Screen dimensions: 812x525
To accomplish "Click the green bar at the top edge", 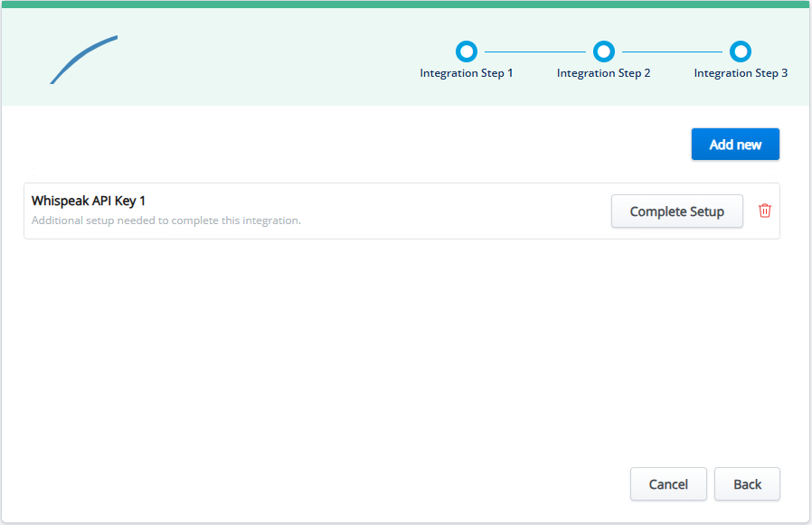I will [406, 4].
